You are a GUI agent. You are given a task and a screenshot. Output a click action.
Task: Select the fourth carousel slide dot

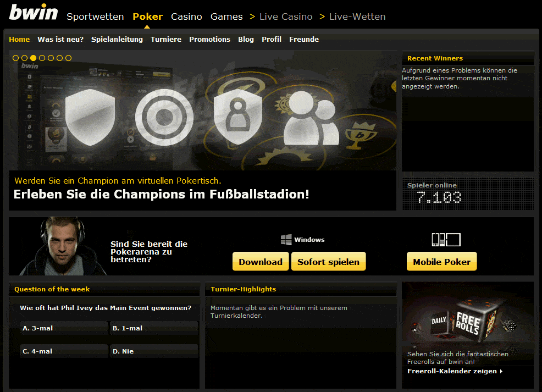(x=42, y=58)
